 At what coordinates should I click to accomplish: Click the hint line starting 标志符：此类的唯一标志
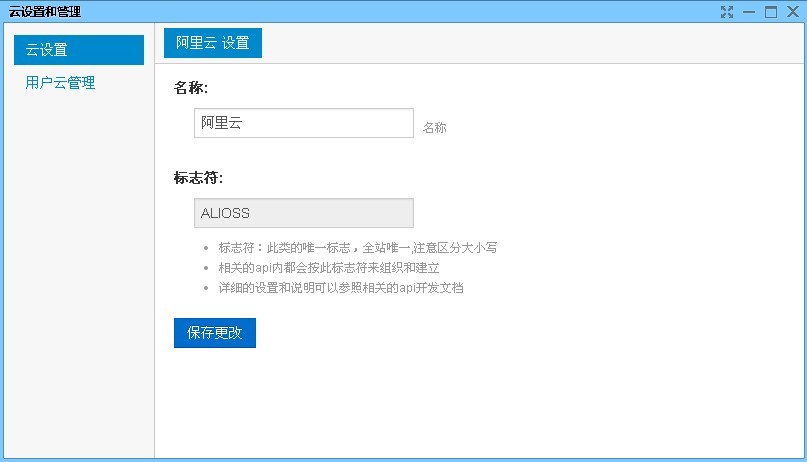click(x=358, y=248)
